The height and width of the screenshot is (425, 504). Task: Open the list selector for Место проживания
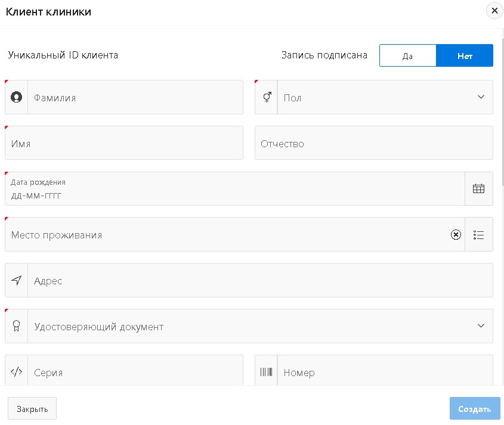point(478,235)
